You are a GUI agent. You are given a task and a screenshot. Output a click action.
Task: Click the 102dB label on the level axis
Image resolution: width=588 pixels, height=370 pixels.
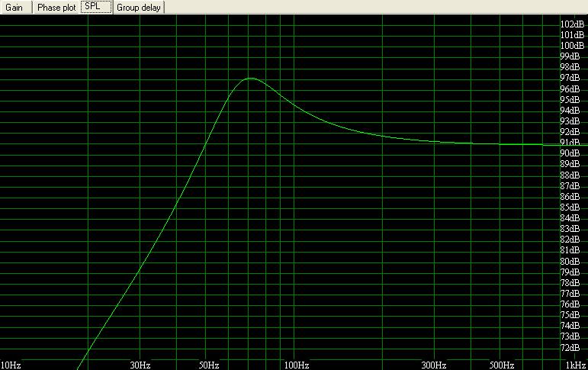click(x=573, y=24)
